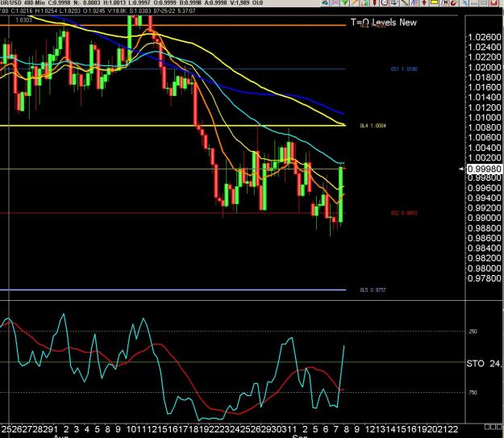Click the 1.0084 yellow level label
504x438 pixels.
tap(373, 125)
